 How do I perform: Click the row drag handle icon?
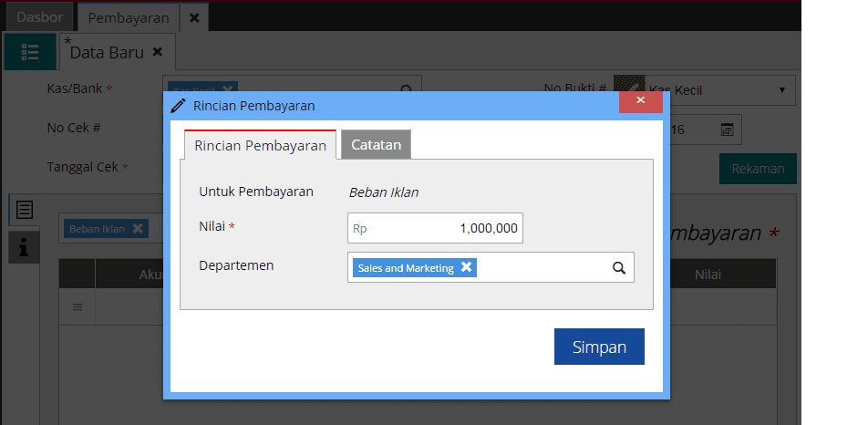pyautogui.click(x=77, y=306)
